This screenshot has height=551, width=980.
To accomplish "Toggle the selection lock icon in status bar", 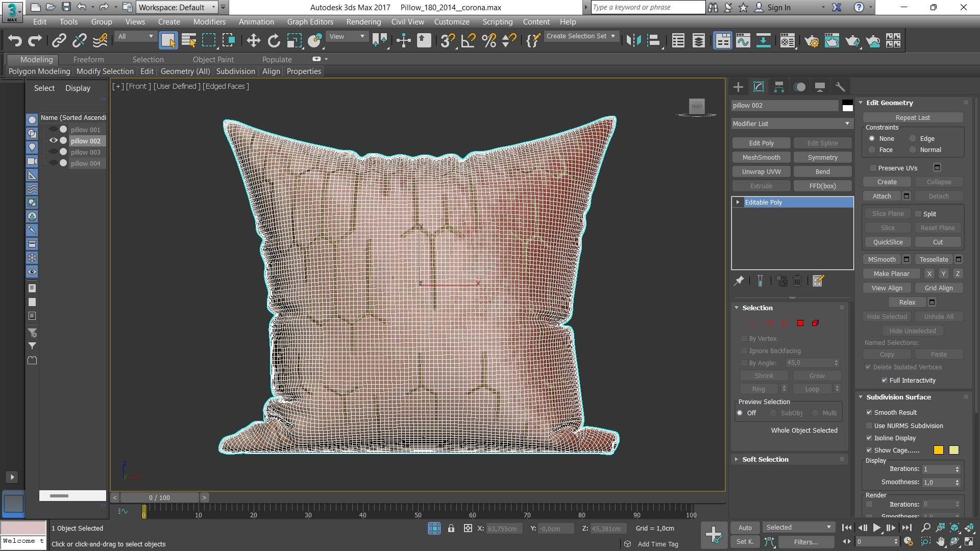I will 451,529.
